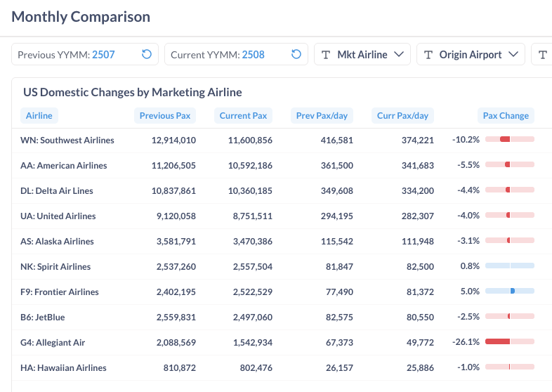The image size is (552, 392).
Task: Select the B6: JetBlue row label
Action: tap(43, 318)
